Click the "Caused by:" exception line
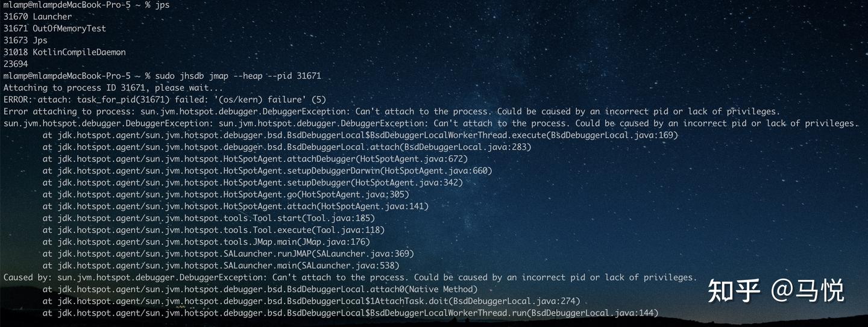The image size is (868, 327). coord(350,278)
